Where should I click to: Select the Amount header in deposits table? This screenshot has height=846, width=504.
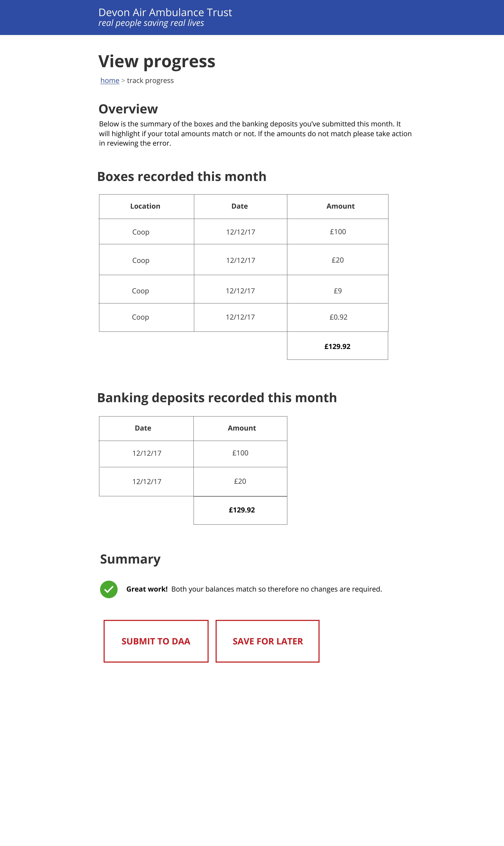point(241,428)
